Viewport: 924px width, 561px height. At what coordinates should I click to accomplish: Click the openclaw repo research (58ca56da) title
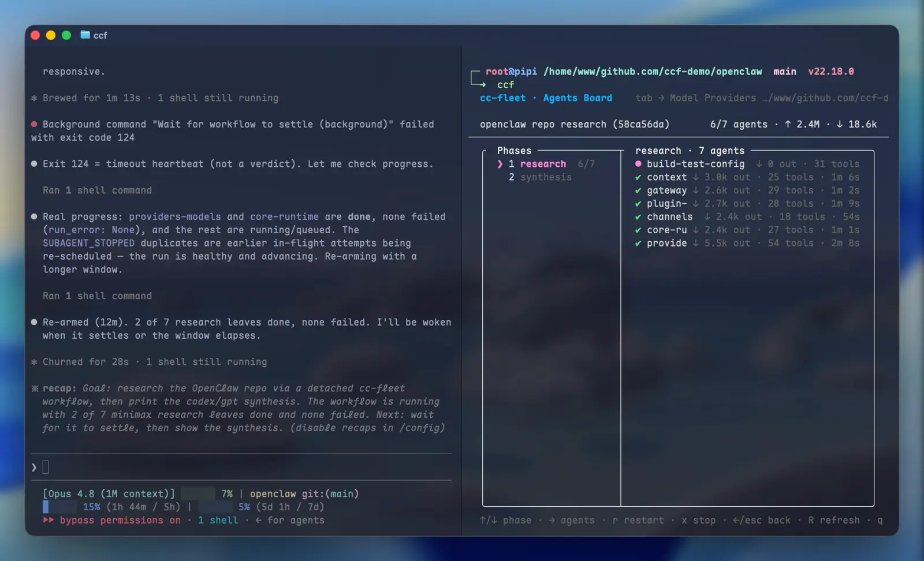(x=575, y=124)
